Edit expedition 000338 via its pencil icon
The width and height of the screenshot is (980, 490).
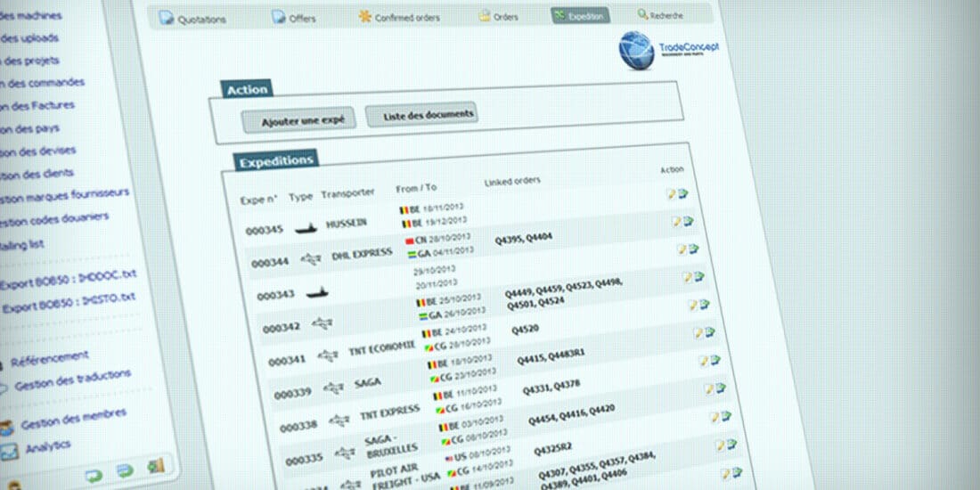click(x=703, y=361)
